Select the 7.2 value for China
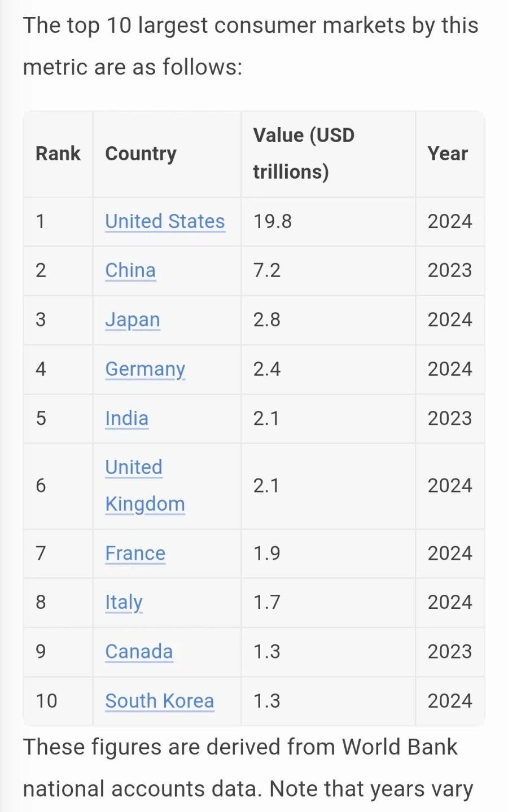This screenshot has width=508, height=812. coord(328,271)
